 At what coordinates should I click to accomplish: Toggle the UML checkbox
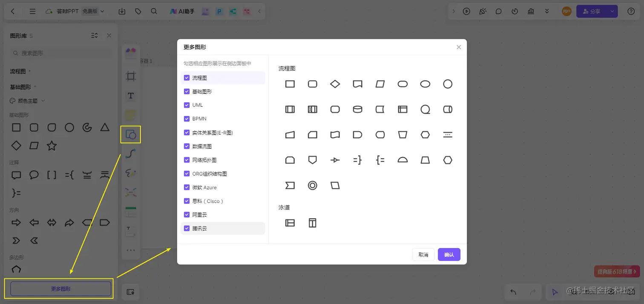click(x=187, y=105)
